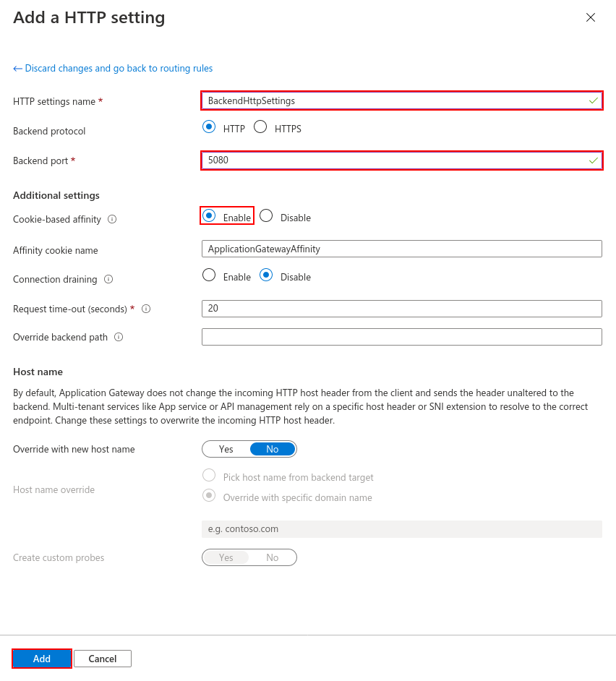This screenshot has width=616, height=681.
Task: Click Discard changes and go back to routing rules
Action: pos(113,68)
